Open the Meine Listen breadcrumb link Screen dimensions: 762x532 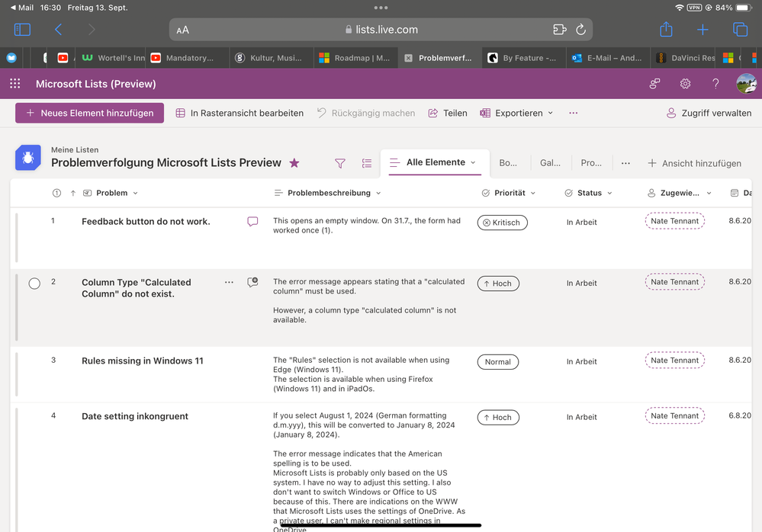(75, 150)
